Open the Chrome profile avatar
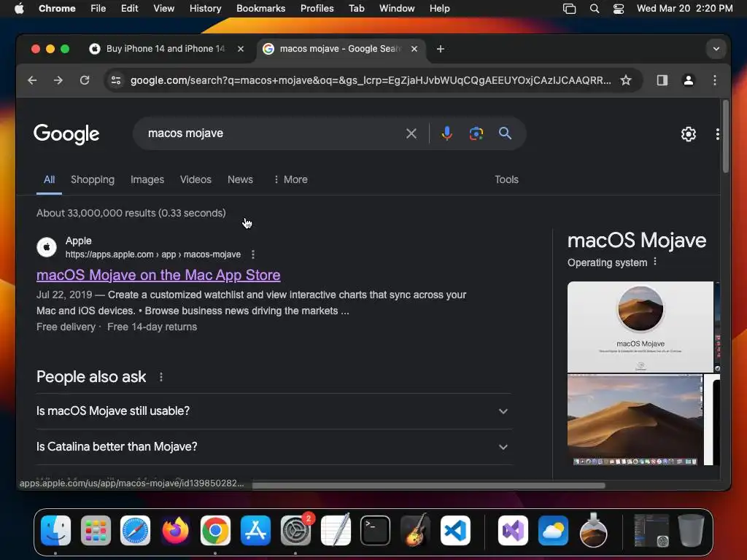This screenshot has height=560, width=747. point(689,80)
